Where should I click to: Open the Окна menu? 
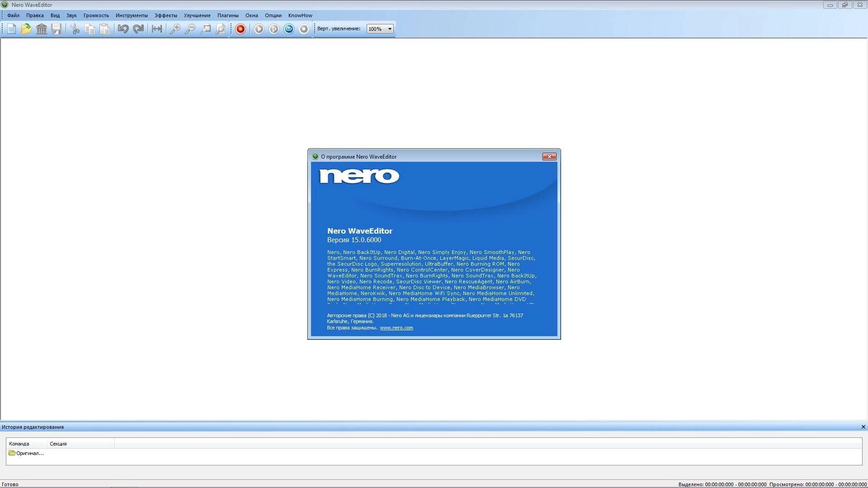[x=252, y=15]
